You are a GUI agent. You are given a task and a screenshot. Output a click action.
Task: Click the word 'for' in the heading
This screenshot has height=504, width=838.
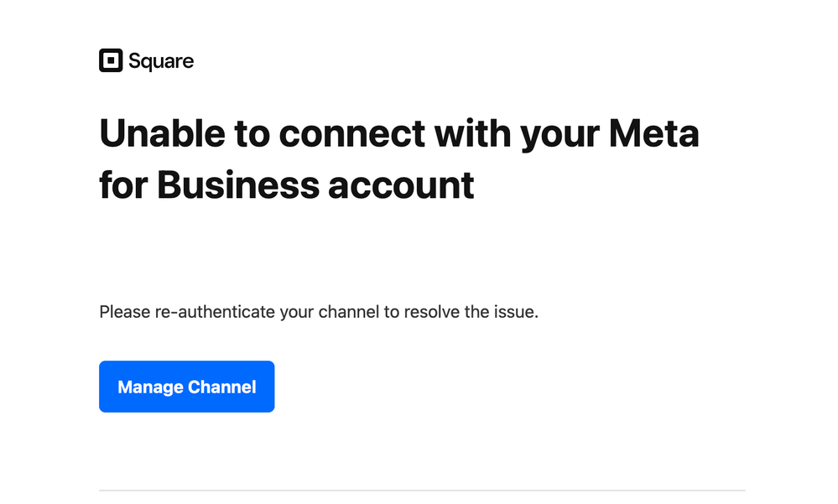[123, 184]
